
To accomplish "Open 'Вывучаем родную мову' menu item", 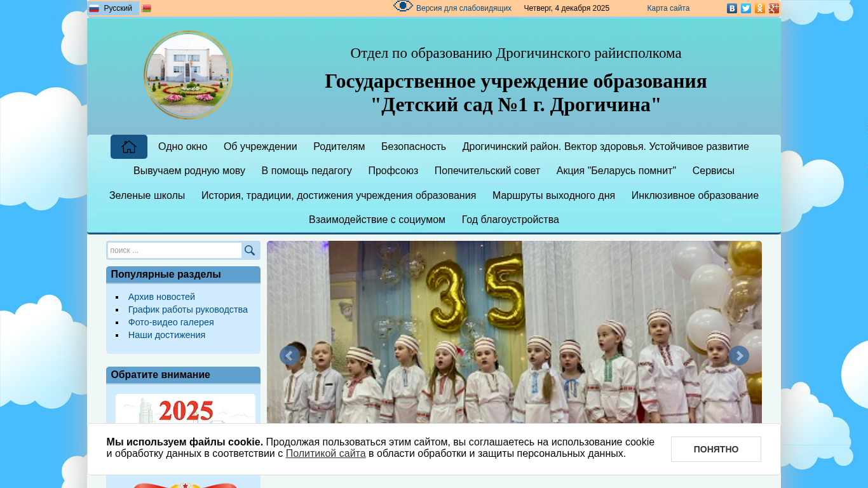I will 189,171.
